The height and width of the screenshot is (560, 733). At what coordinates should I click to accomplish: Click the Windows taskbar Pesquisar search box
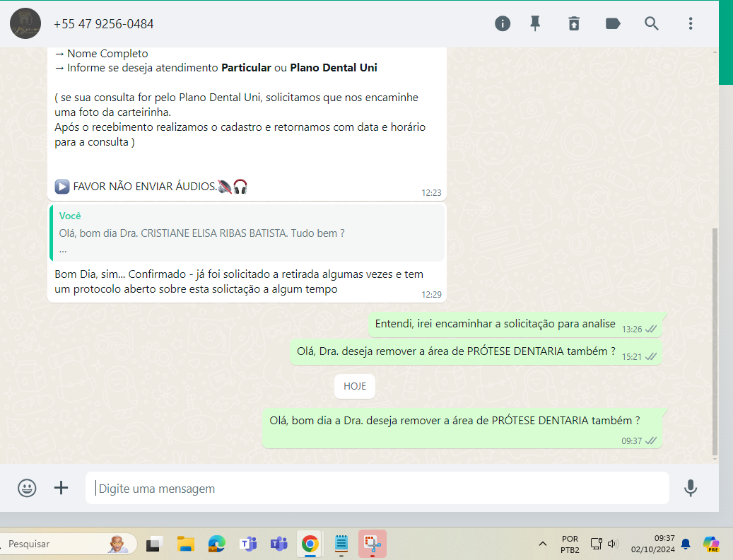pyautogui.click(x=67, y=544)
